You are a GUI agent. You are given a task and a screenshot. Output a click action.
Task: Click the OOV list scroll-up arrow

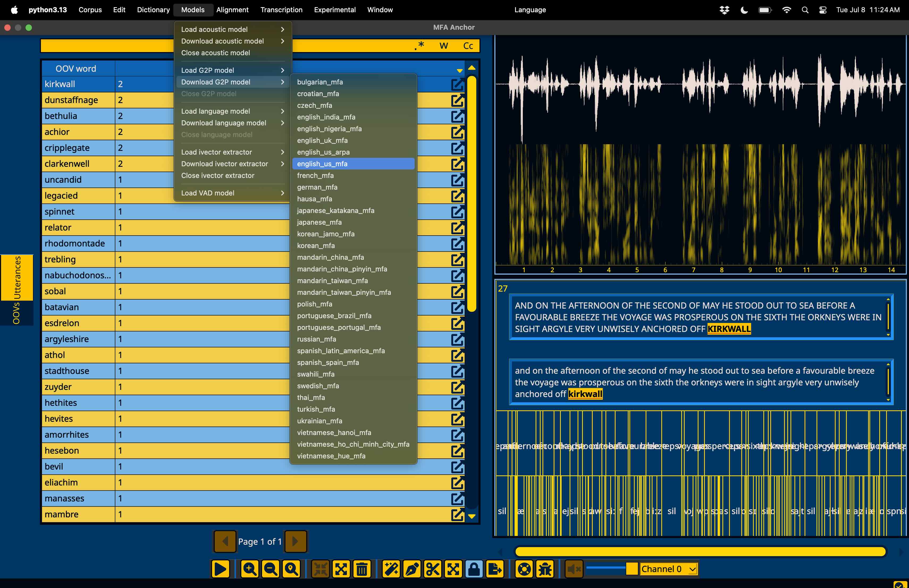click(x=472, y=67)
